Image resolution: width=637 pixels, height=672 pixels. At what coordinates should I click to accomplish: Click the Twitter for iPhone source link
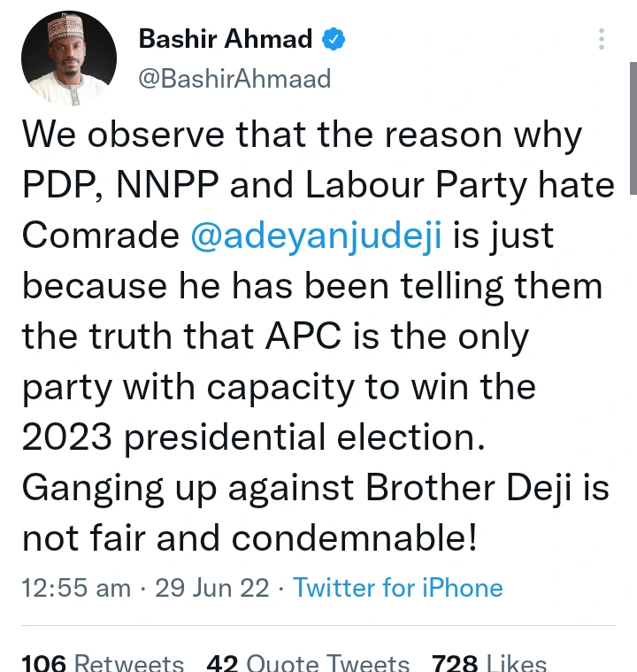coord(398,588)
